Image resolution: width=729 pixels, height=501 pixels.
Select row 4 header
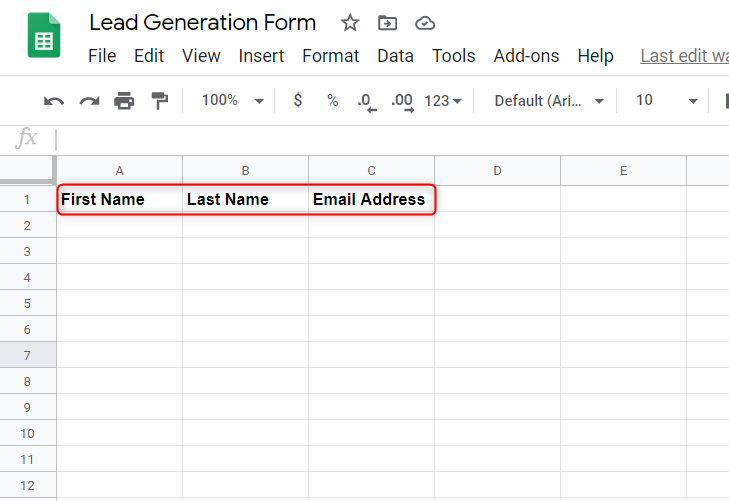pos(27,277)
